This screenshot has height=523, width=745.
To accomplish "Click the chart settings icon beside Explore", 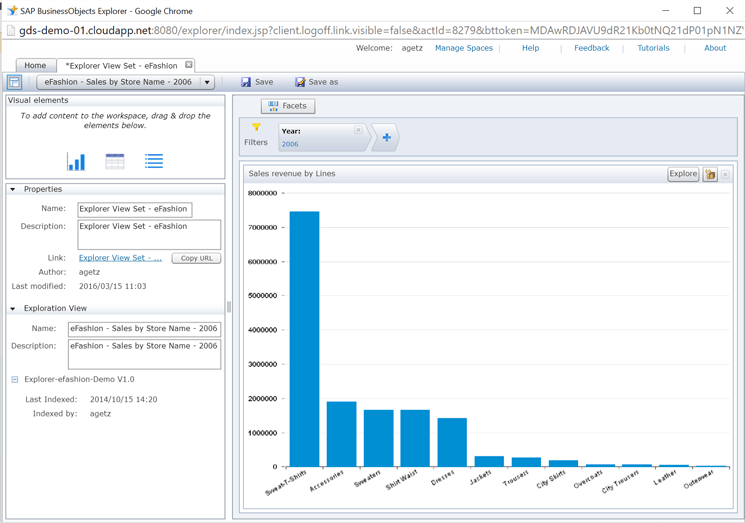I will [x=710, y=174].
